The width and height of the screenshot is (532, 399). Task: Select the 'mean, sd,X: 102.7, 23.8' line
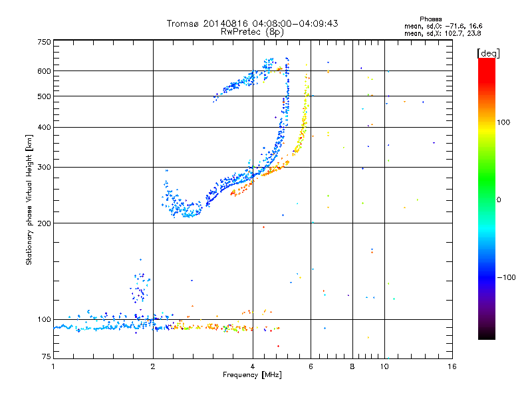(442, 34)
